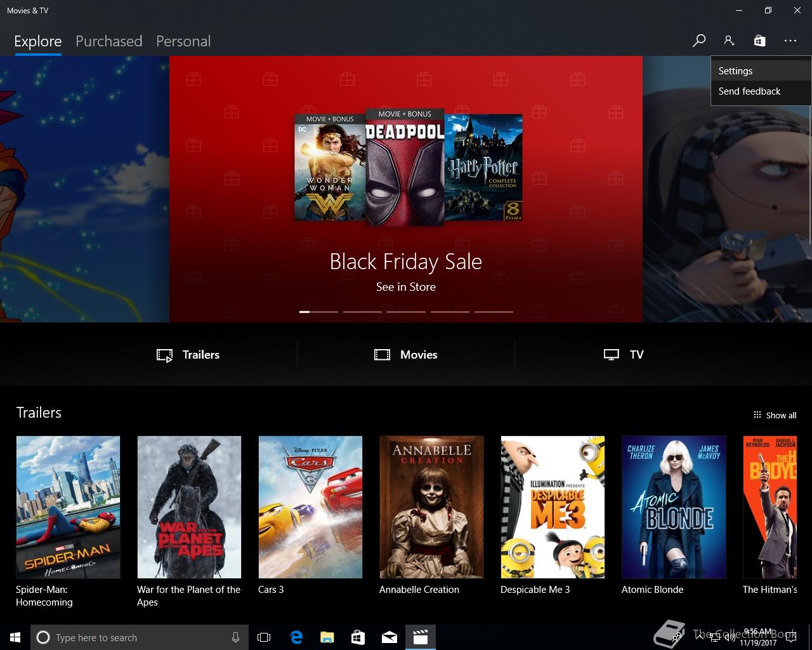Open the search magnifier icon

699,41
